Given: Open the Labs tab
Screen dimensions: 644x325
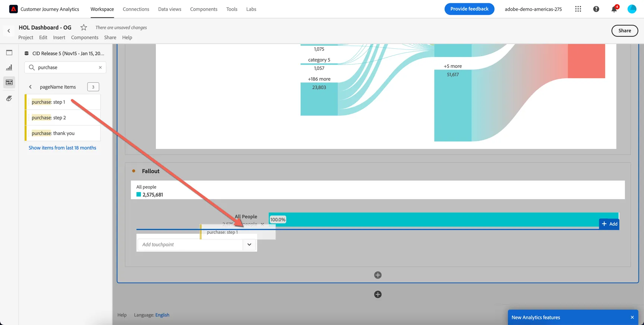Looking at the screenshot, I should [x=251, y=9].
